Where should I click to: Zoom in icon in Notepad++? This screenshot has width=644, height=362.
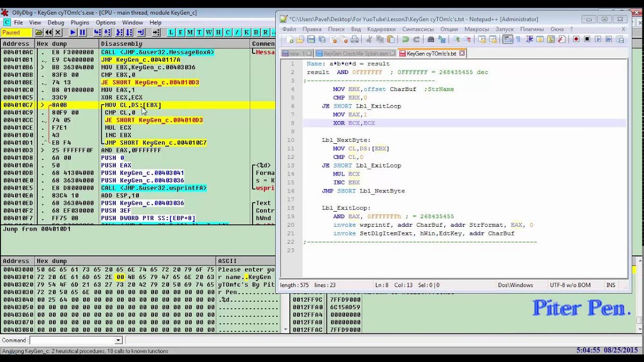click(x=456, y=39)
